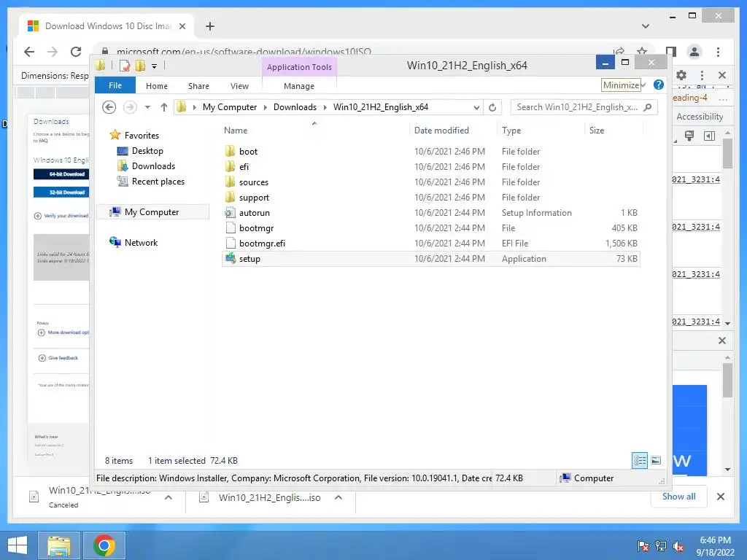Click the Application Tools contextual tab
The width and height of the screenshot is (747, 560).
tap(299, 67)
